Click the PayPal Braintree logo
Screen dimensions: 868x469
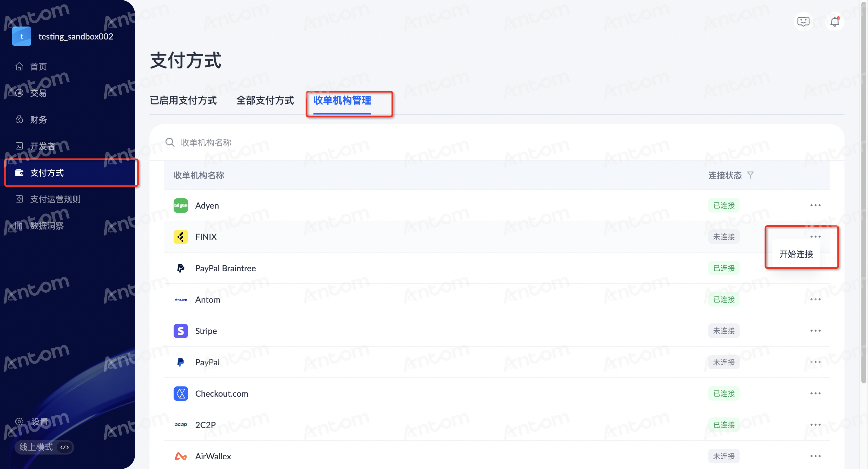pyautogui.click(x=181, y=268)
